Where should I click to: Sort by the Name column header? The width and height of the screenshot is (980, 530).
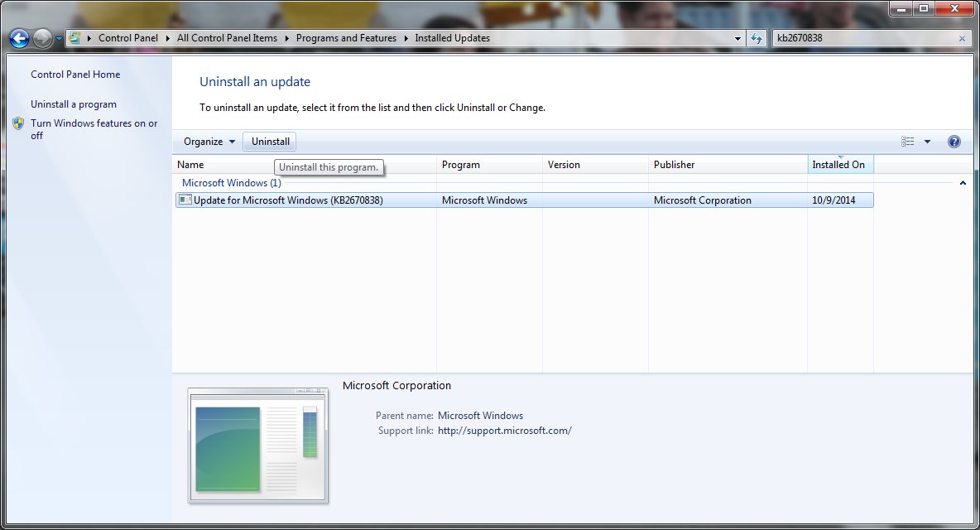point(305,165)
